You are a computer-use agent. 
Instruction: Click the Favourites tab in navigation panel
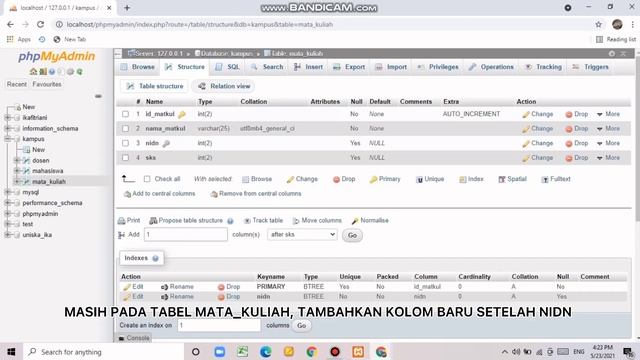pos(47,84)
